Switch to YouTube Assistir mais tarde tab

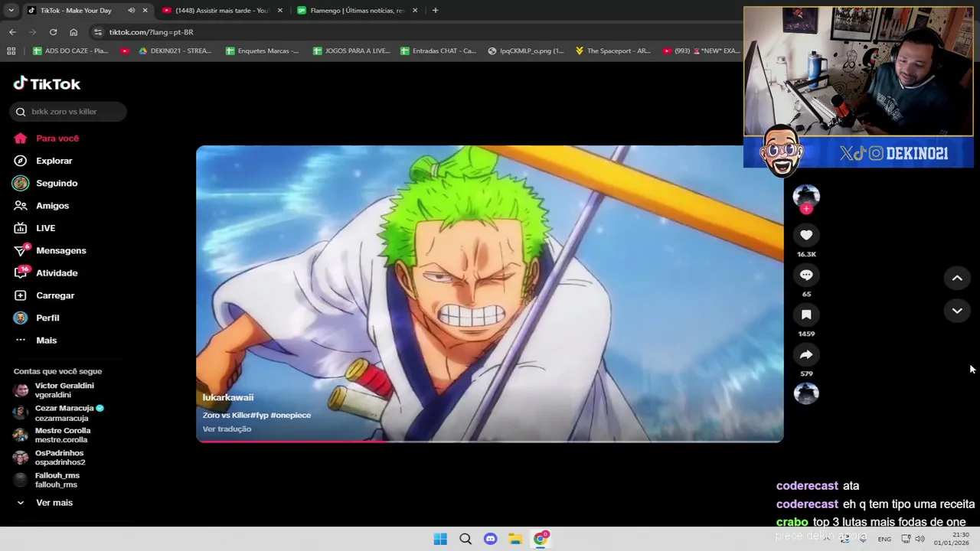tap(222, 11)
